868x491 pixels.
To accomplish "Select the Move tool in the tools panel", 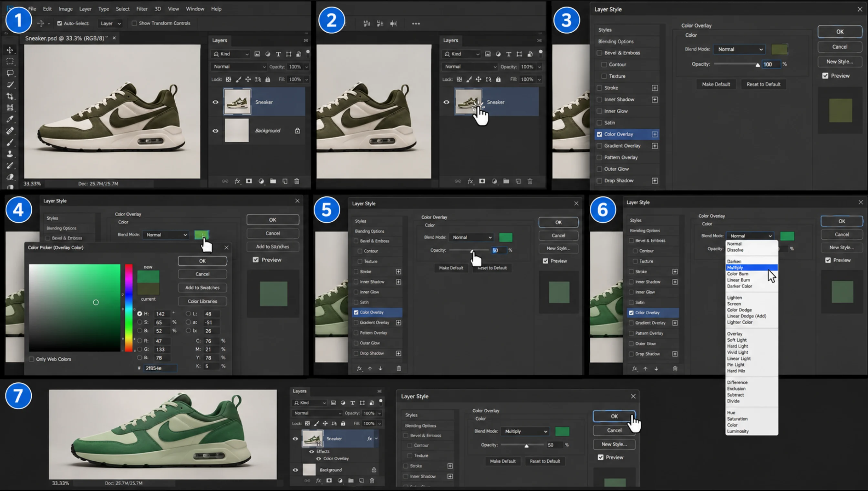I will click(10, 50).
